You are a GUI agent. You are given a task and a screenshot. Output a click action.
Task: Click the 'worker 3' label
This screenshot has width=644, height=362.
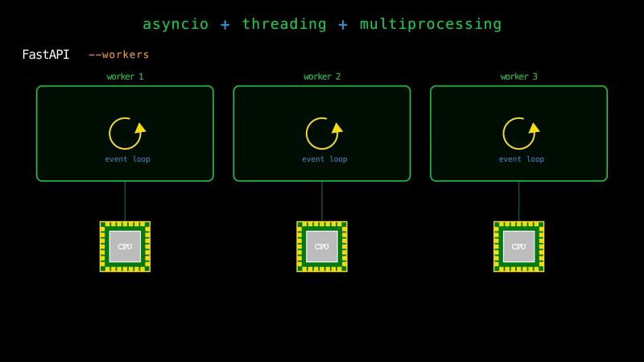click(518, 76)
